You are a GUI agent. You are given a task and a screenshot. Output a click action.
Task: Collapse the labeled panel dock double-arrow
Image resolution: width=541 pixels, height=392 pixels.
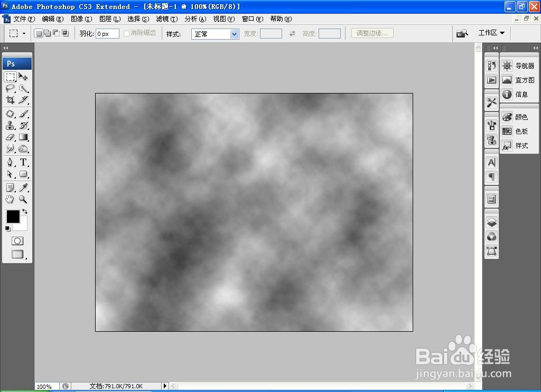[x=536, y=48]
